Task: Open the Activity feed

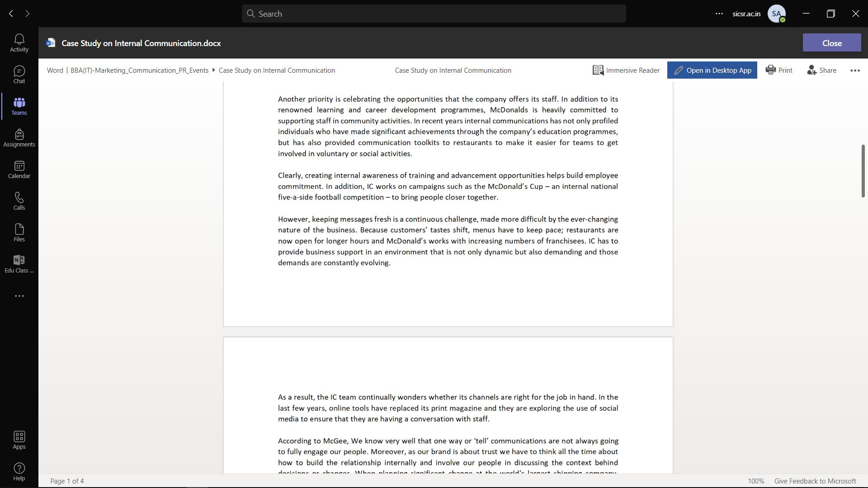Action: point(19,42)
